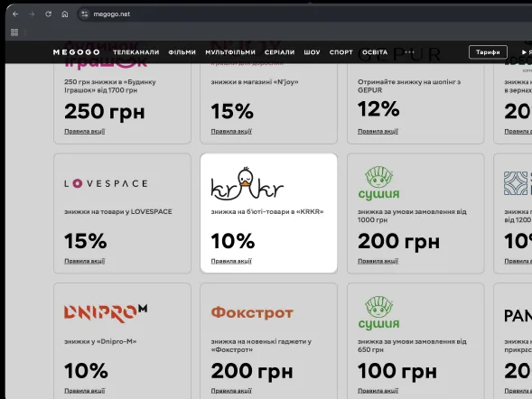The height and width of the screenshot is (399, 532).
Task: Open Правила акції for N'joy 15% offer
Action: 231,131
